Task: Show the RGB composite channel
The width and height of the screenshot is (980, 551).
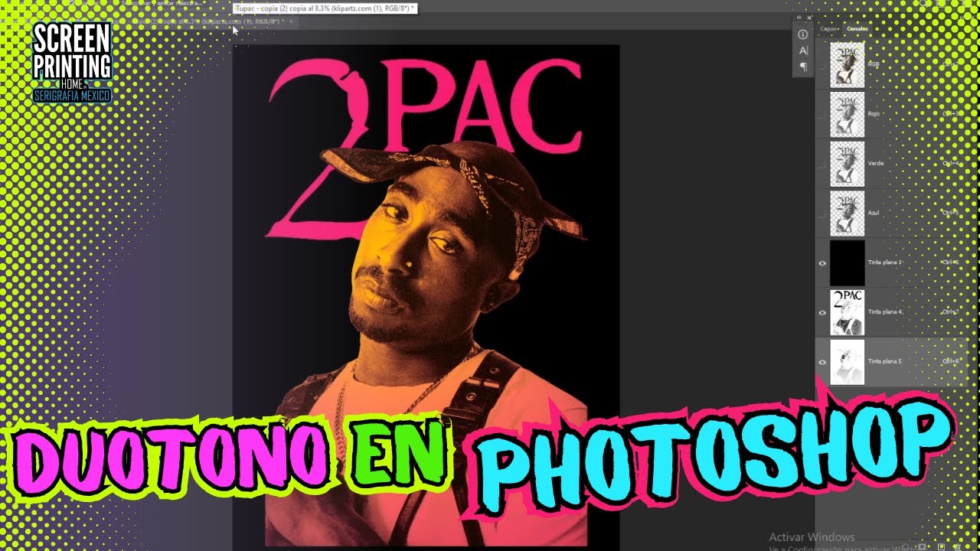Action: [822, 64]
